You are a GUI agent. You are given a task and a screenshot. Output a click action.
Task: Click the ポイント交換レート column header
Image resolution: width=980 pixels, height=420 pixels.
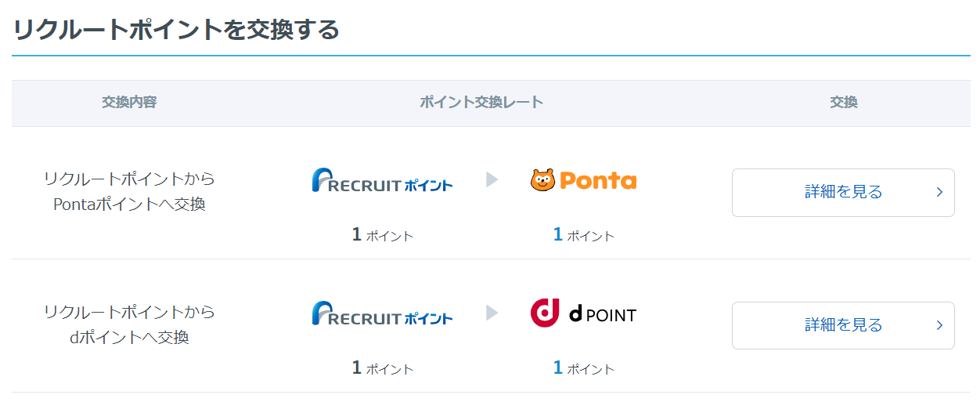pos(481,102)
